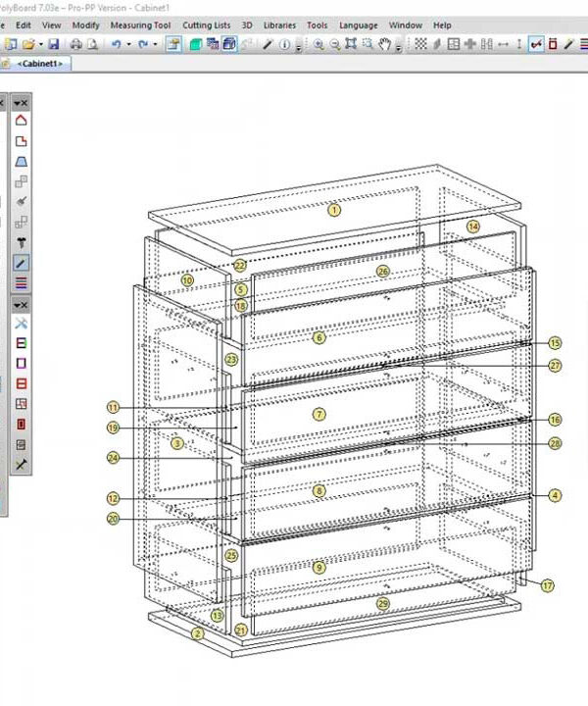Switch to the Cabinet1 document tab
588x706 pixels.
coord(39,64)
